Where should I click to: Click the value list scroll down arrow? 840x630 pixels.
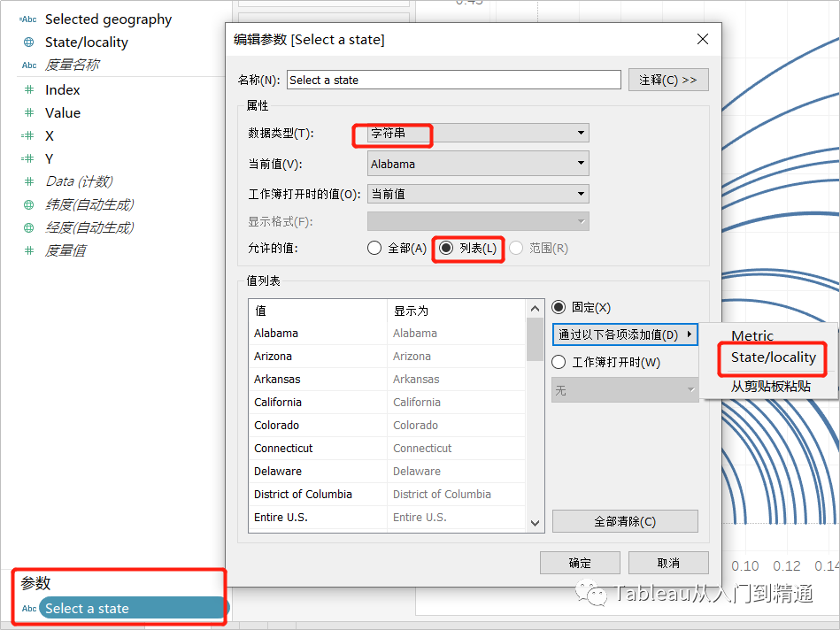(x=535, y=523)
